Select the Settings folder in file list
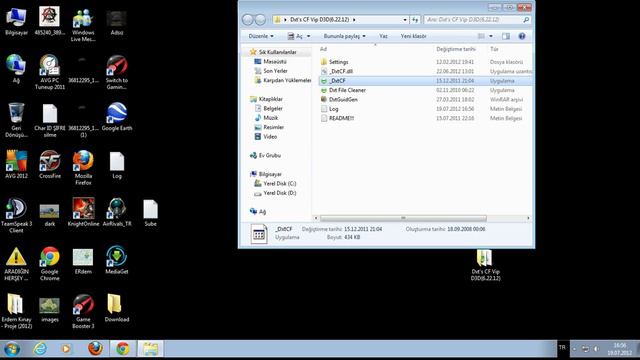 tap(425, 62)
